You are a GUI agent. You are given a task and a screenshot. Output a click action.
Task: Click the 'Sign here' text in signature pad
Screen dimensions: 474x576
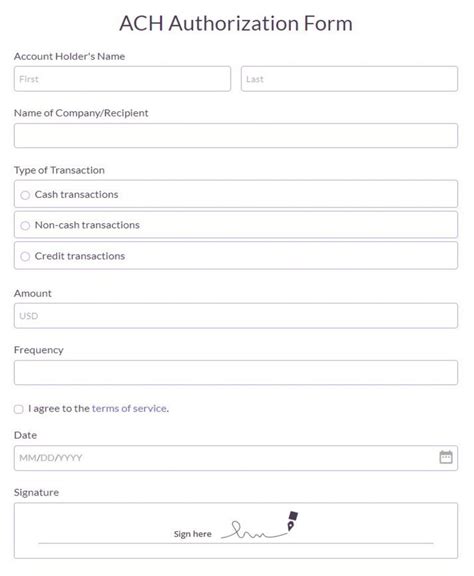pyautogui.click(x=193, y=534)
